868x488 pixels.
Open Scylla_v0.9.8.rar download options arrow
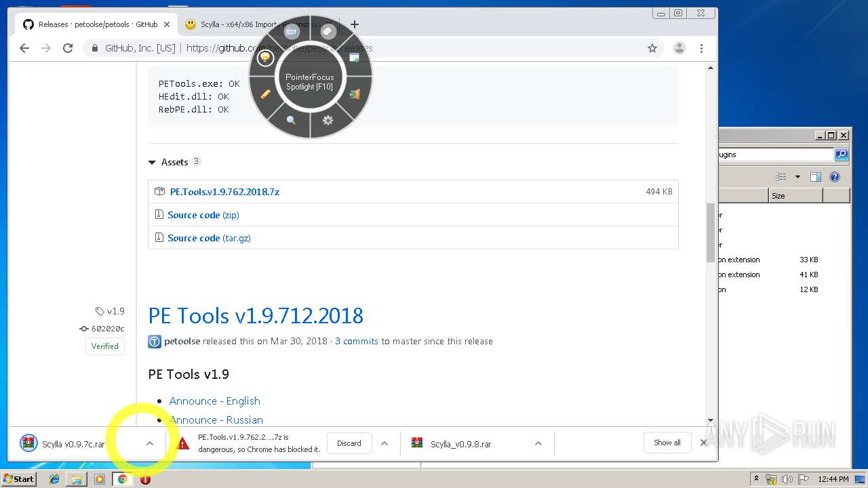[538, 443]
